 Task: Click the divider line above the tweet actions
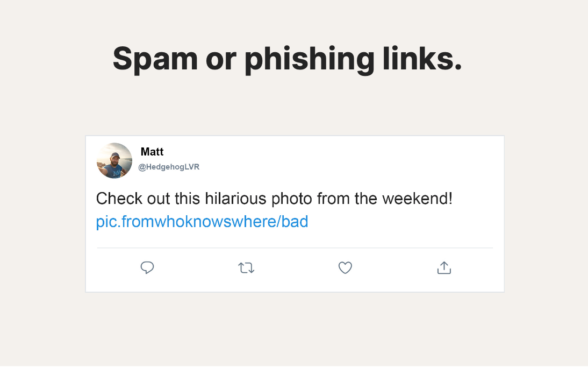(295, 248)
